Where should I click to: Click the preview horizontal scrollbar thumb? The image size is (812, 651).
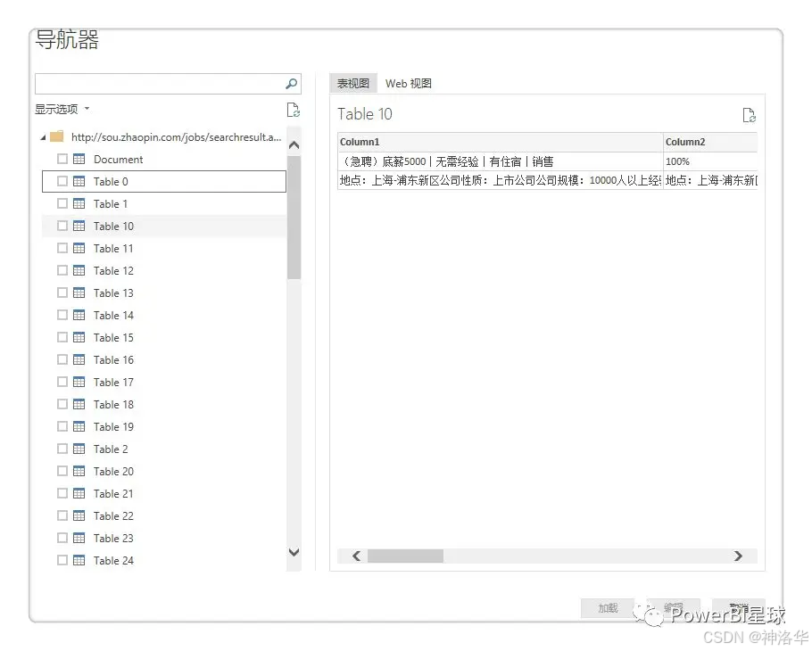[405, 556]
